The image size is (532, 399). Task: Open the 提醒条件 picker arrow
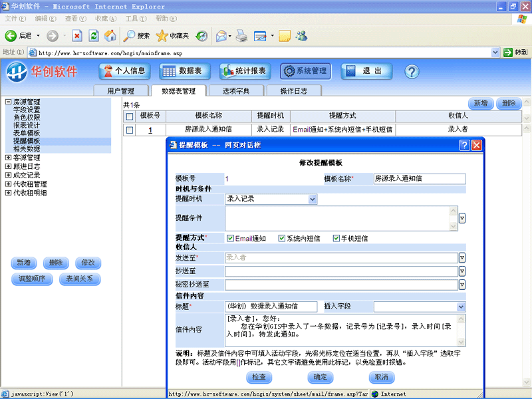pyautogui.click(x=462, y=218)
